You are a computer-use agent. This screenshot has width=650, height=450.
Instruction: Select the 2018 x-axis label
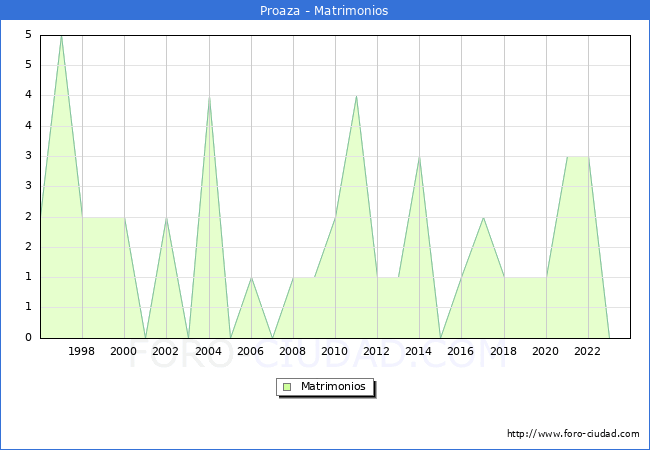tap(503, 351)
